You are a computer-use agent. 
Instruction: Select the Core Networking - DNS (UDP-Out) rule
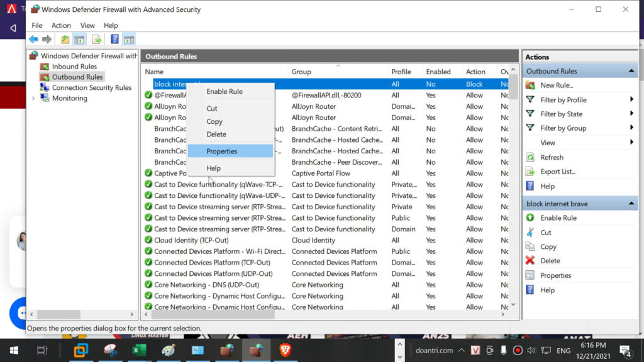206,285
